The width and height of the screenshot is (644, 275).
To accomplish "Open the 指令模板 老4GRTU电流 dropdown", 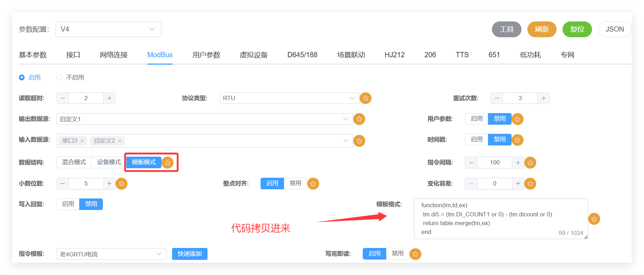I will point(111,254).
